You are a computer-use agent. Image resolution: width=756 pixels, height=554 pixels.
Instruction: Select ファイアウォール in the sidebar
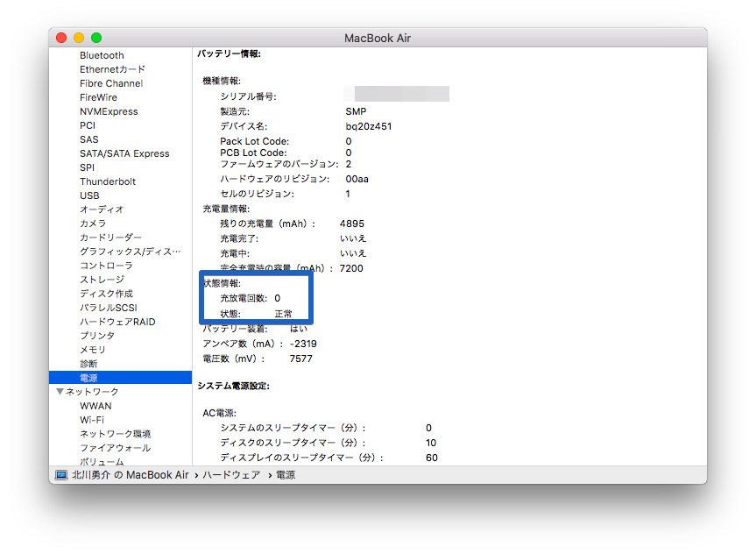[116, 448]
